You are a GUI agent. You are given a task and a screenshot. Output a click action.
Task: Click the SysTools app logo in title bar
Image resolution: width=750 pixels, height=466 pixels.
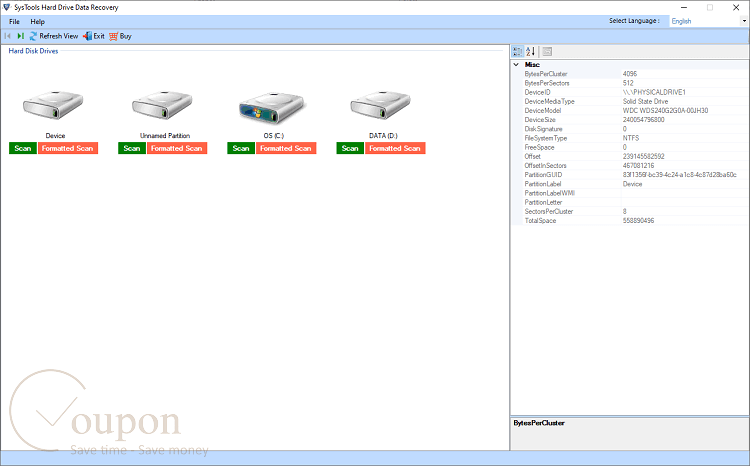click(x=6, y=7)
